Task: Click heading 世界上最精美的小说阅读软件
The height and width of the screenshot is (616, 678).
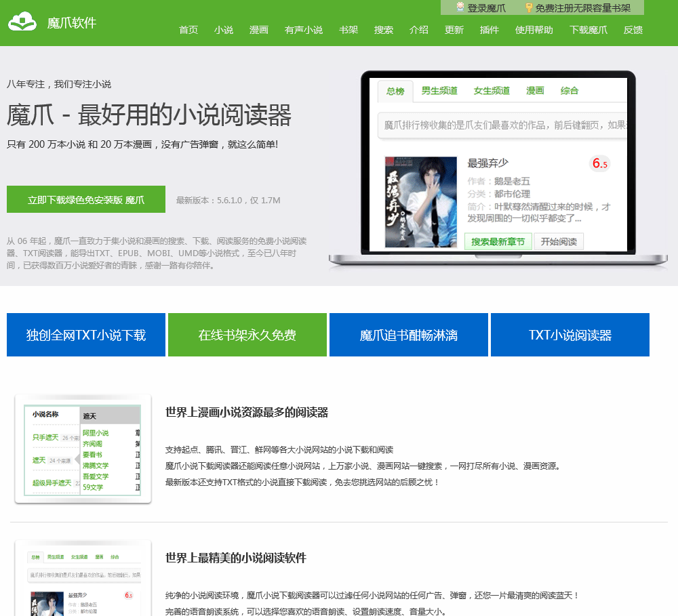Action: [236, 558]
